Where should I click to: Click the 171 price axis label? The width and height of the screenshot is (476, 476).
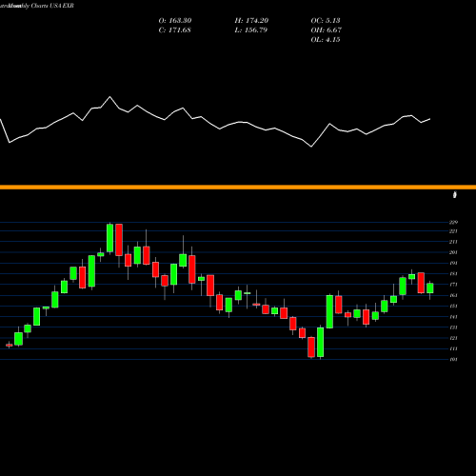(x=453, y=285)
